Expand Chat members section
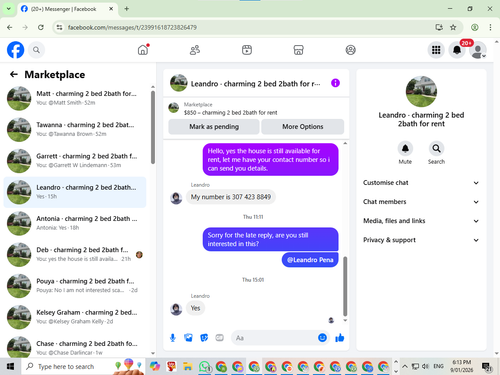 click(x=421, y=202)
